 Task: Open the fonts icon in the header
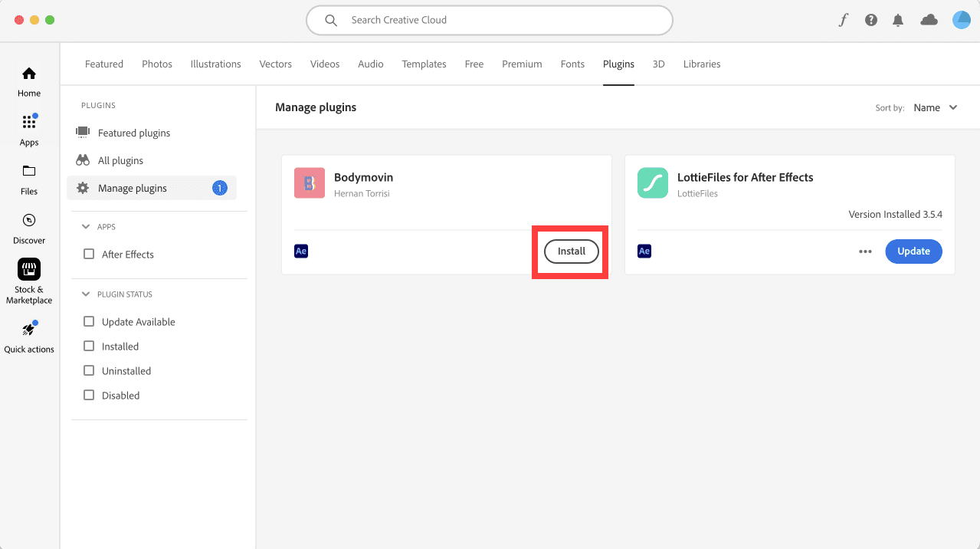pos(844,21)
